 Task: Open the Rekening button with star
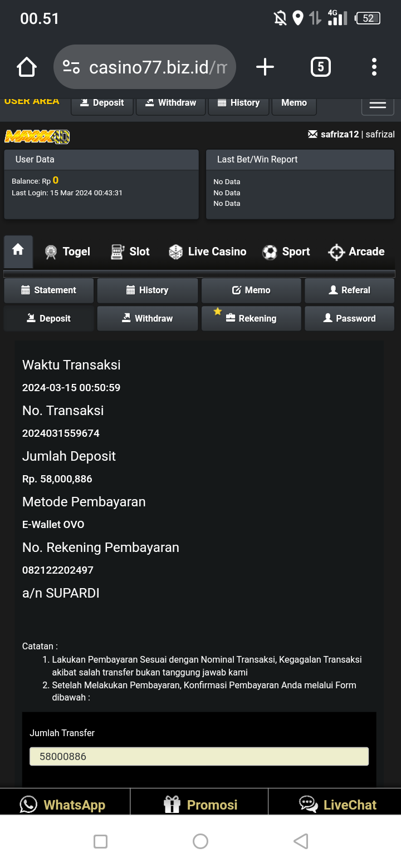click(251, 319)
